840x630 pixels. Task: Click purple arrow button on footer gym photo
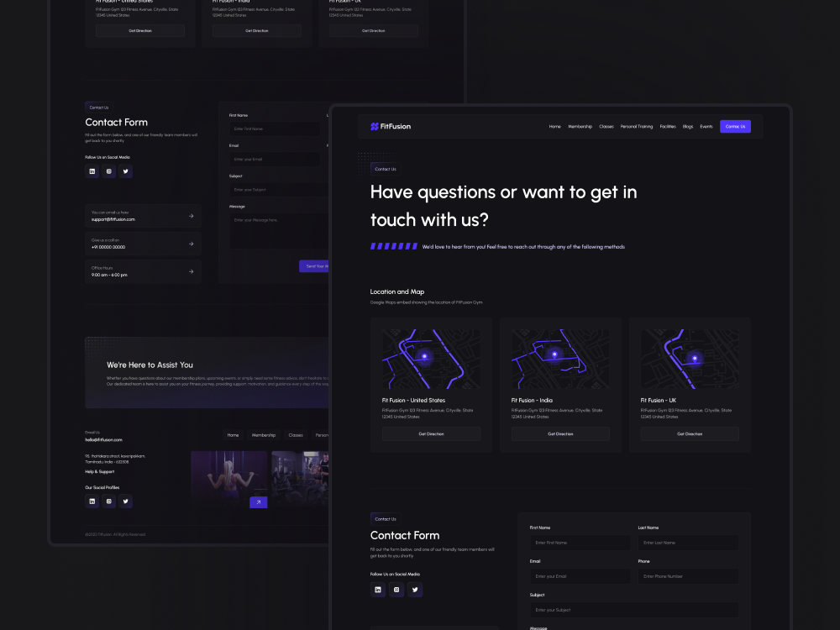pyautogui.click(x=258, y=502)
